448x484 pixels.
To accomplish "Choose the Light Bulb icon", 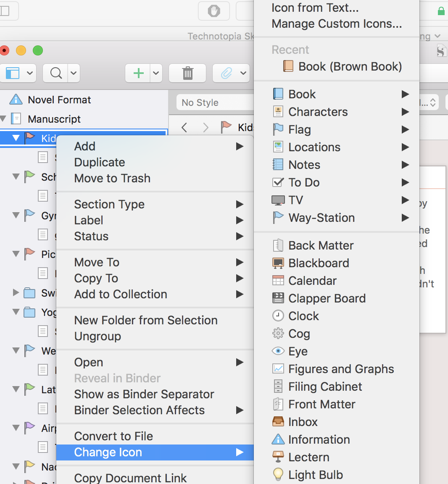I will (x=337, y=474).
